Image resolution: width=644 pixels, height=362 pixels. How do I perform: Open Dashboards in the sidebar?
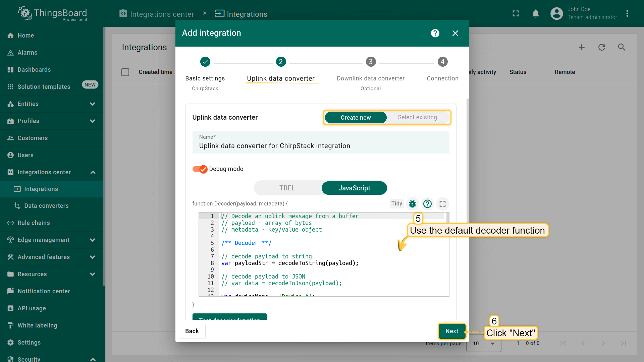click(x=51, y=70)
